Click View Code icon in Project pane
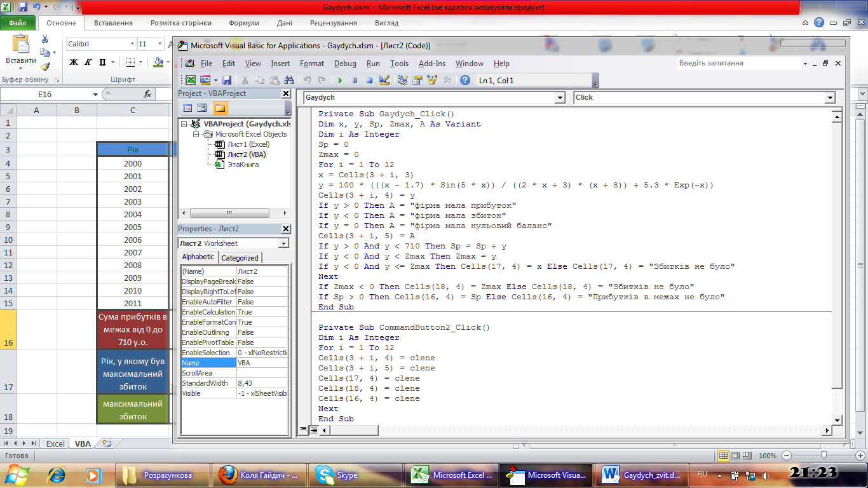Image resolution: width=868 pixels, height=488 pixels. pyautogui.click(x=187, y=108)
